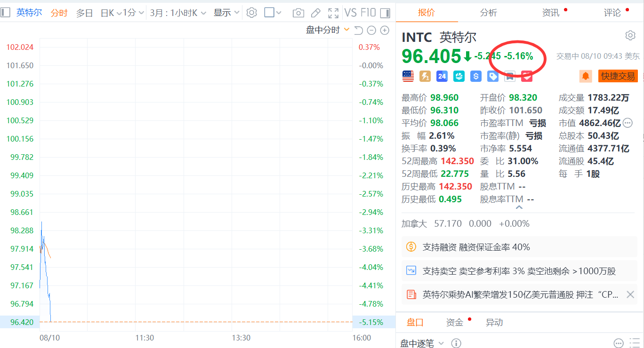The image size is (644, 348).
Task: Click the 52周最高 value 142.350
Action: coord(457,161)
